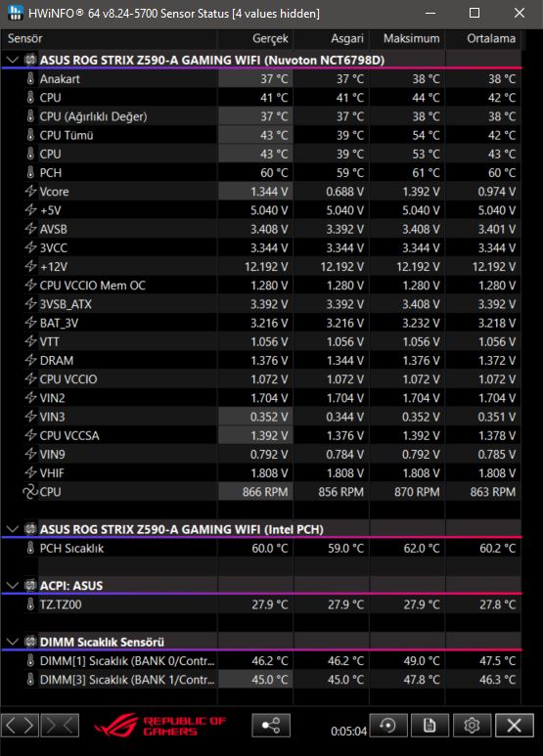Viewport: 543px width, 756px height.
Task: Click the expand left-right arrows button
Action: pos(20,725)
